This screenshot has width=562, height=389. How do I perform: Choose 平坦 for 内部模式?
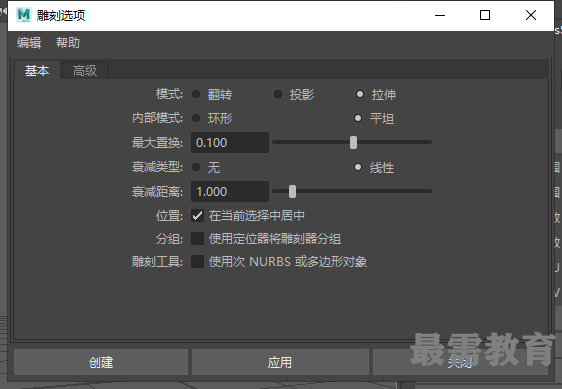click(x=358, y=118)
